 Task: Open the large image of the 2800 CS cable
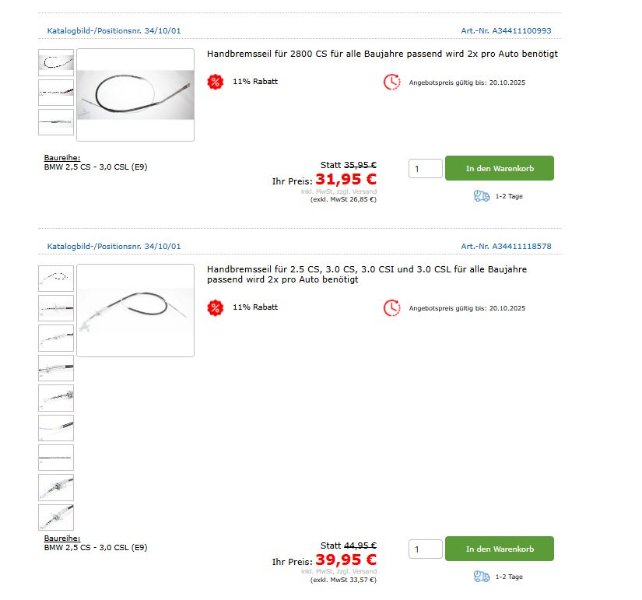click(x=135, y=95)
